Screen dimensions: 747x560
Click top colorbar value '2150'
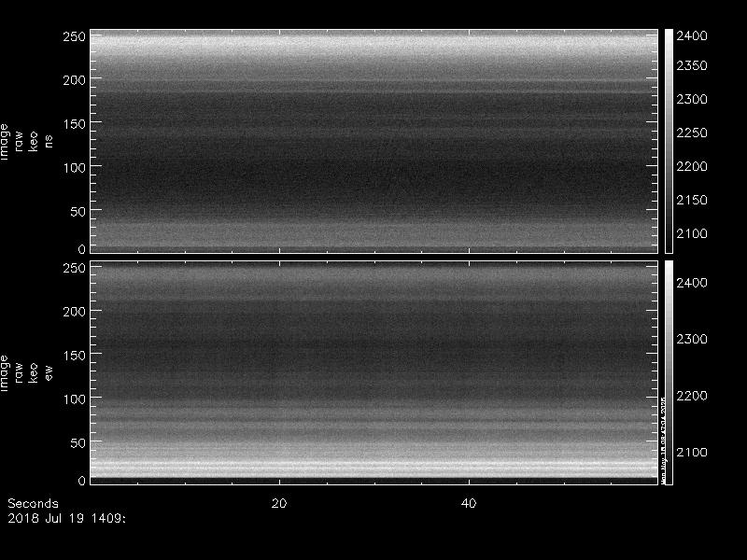coord(692,200)
